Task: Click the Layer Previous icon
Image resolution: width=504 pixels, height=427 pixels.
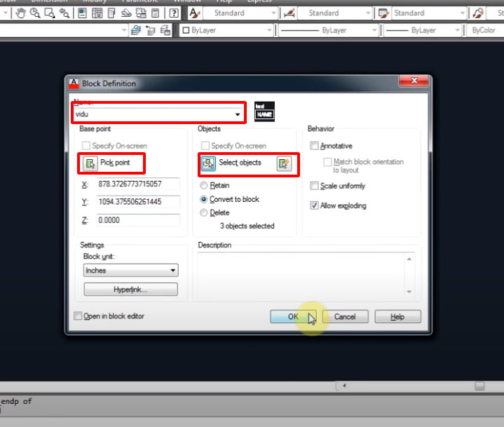Action: [151, 30]
